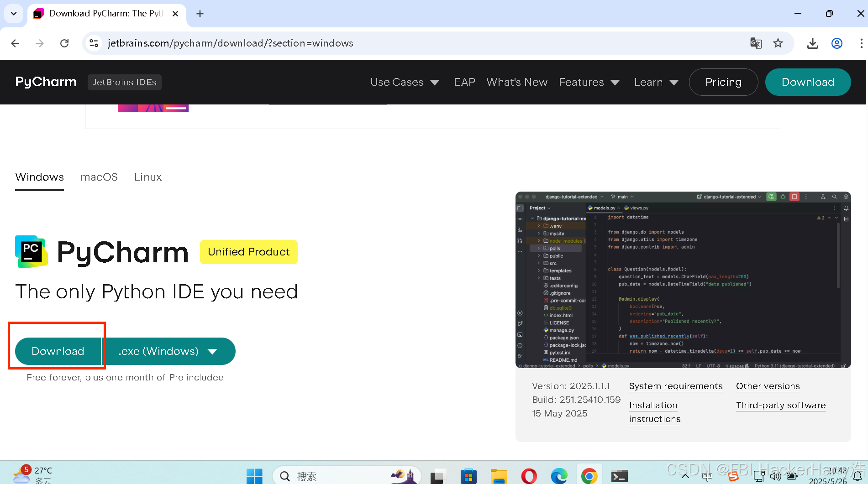This screenshot has height=484, width=868.
Task: Go back to the previous page
Action: (x=15, y=43)
